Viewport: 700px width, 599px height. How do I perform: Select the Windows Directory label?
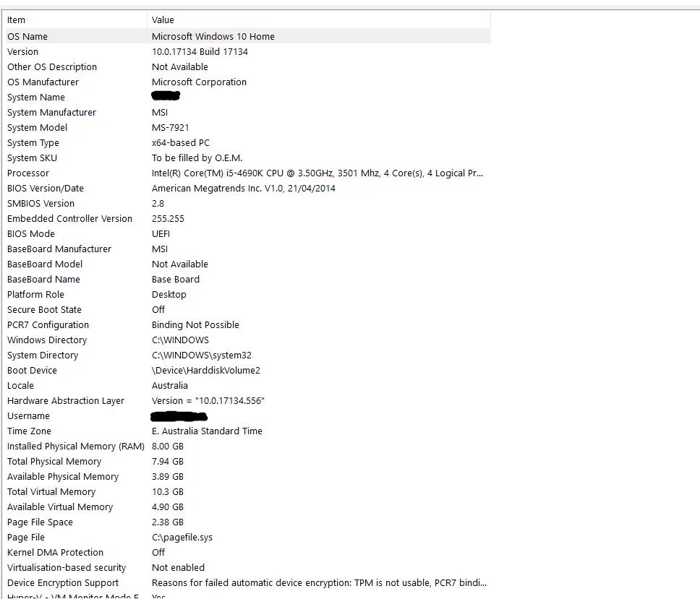click(x=47, y=340)
